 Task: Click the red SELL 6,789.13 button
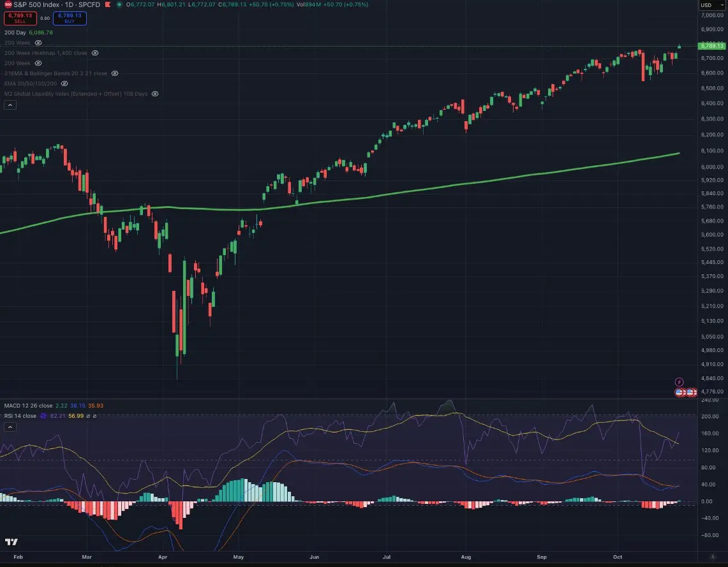[20, 18]
